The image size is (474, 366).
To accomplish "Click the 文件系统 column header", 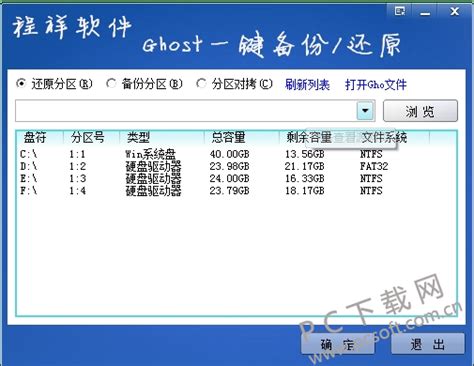I will click(384, 137).
